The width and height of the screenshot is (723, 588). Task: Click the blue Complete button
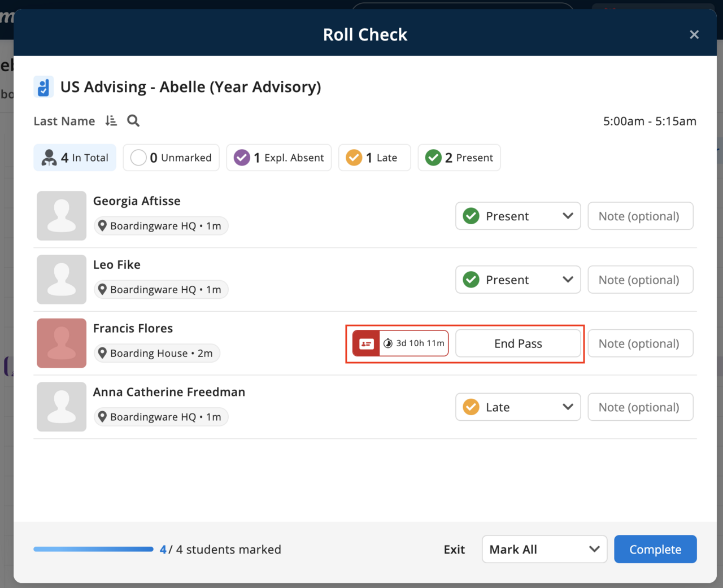[655, 550]
